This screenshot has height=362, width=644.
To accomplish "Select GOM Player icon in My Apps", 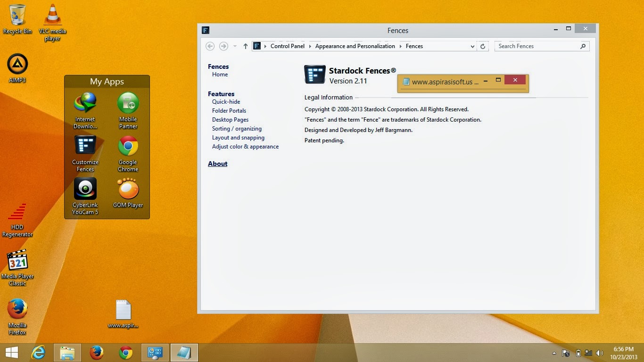I will pos(128,193).
